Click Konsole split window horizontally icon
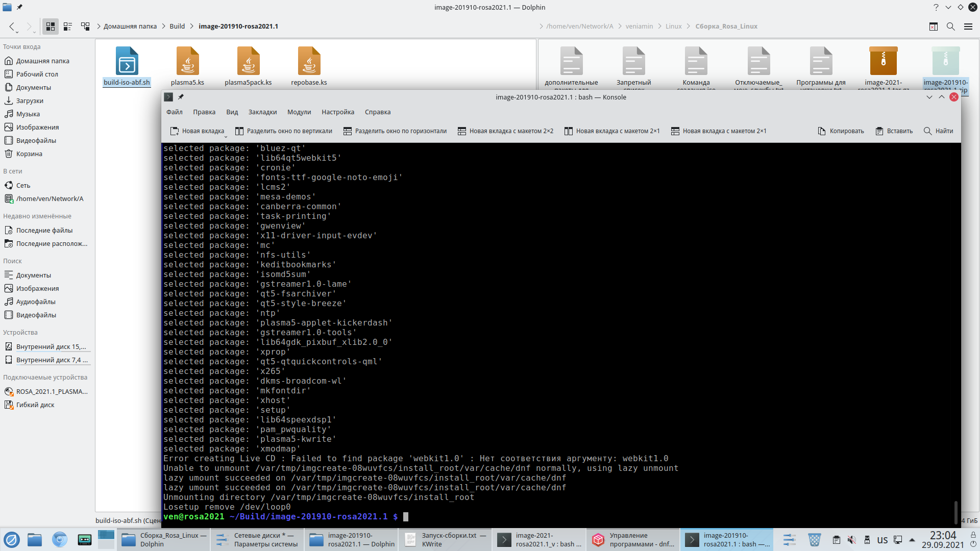This screenshot has height=551, width=980. point(348,131)
